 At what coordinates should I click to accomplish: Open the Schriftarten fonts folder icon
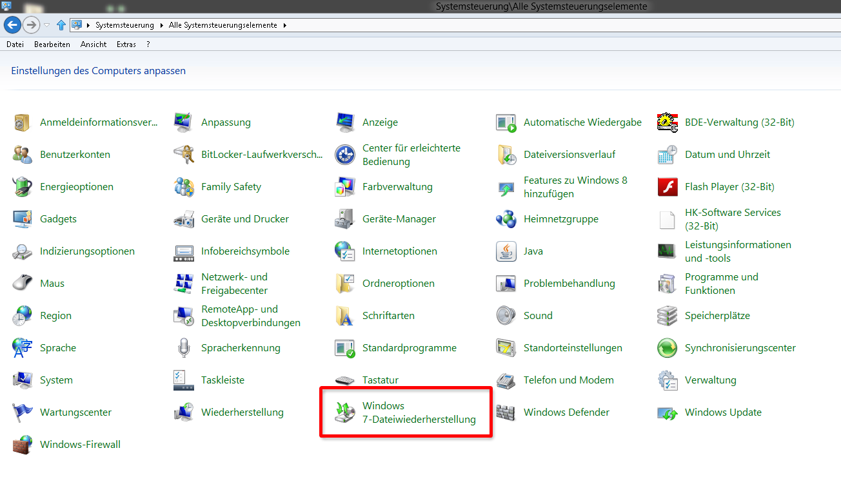(x=345, y=316)
